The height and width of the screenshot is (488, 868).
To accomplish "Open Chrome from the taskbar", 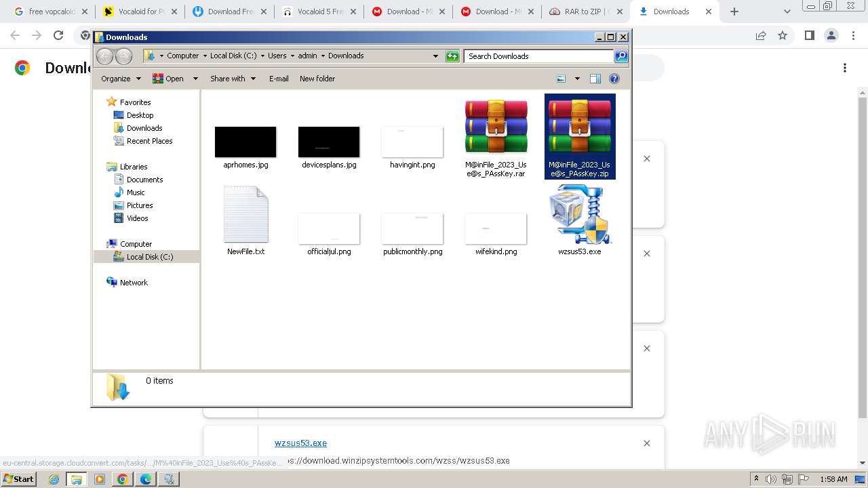I will [123, 479].
